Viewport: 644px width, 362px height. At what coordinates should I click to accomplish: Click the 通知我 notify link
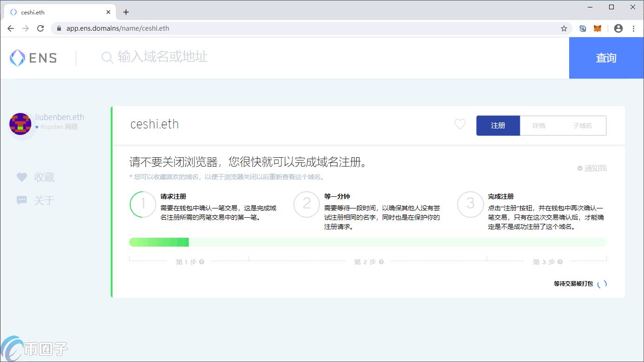click(592, 168)
